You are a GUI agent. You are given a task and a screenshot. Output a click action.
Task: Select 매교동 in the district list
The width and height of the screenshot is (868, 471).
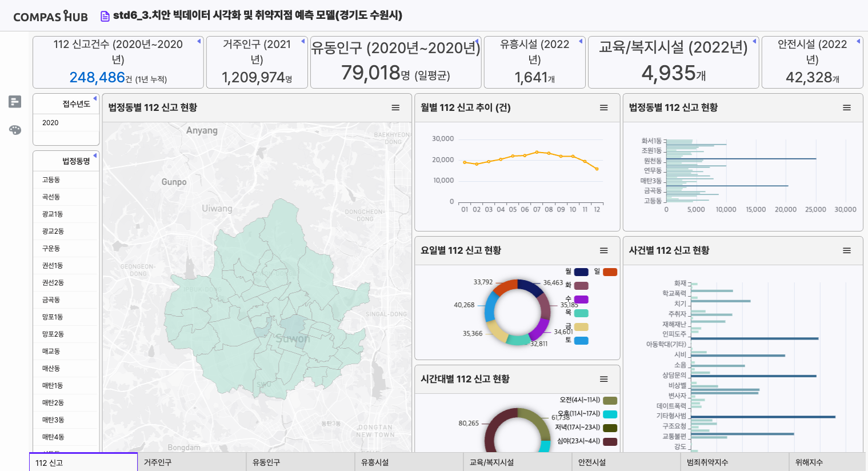coord(66,352)
